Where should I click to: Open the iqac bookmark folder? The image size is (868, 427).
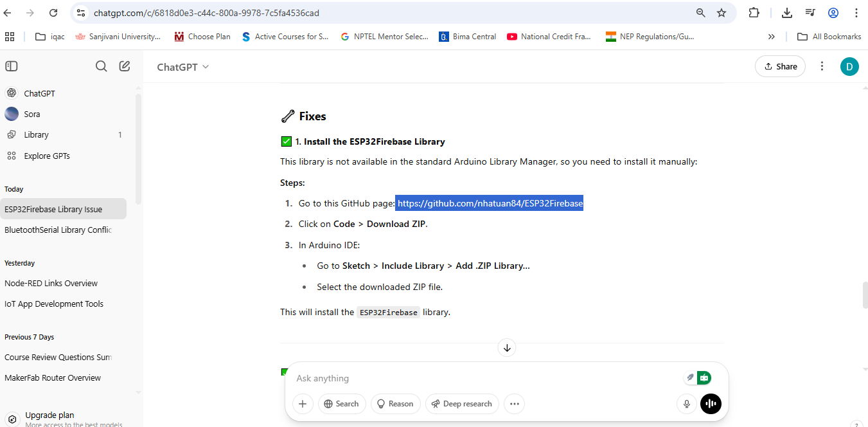tap(49, 37)
